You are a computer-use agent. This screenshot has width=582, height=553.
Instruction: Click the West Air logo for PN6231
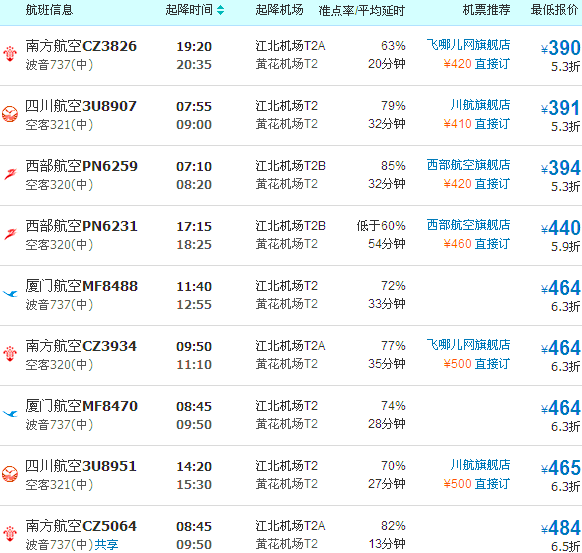[x=10, y=234]
